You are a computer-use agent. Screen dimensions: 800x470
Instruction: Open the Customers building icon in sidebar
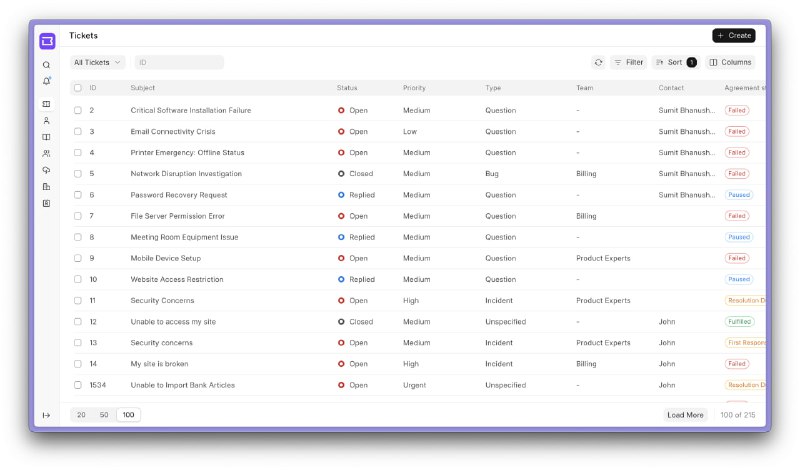point(46,187)
